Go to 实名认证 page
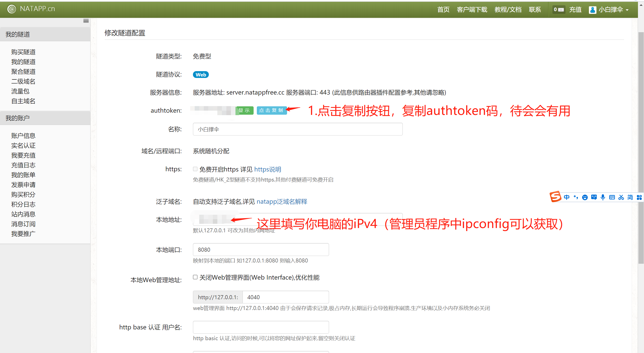This screenshot has height=353, width=644. click(23, 146)
